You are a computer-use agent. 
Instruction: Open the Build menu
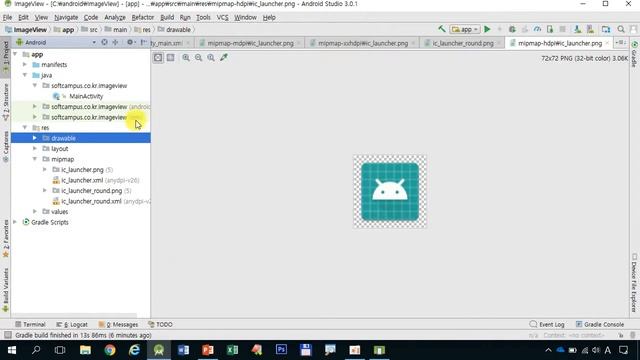(x=167, y=18)
